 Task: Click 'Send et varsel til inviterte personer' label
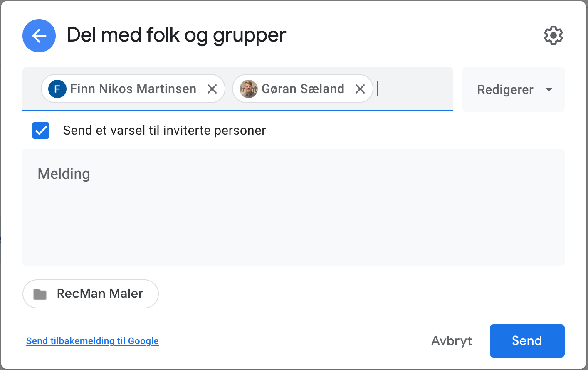point(164,131)
